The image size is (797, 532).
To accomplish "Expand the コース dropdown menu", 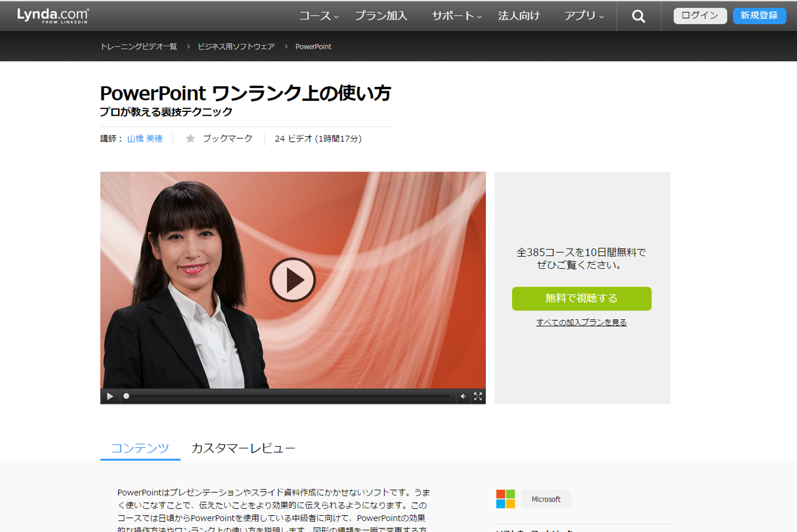I will coord(319,16).
